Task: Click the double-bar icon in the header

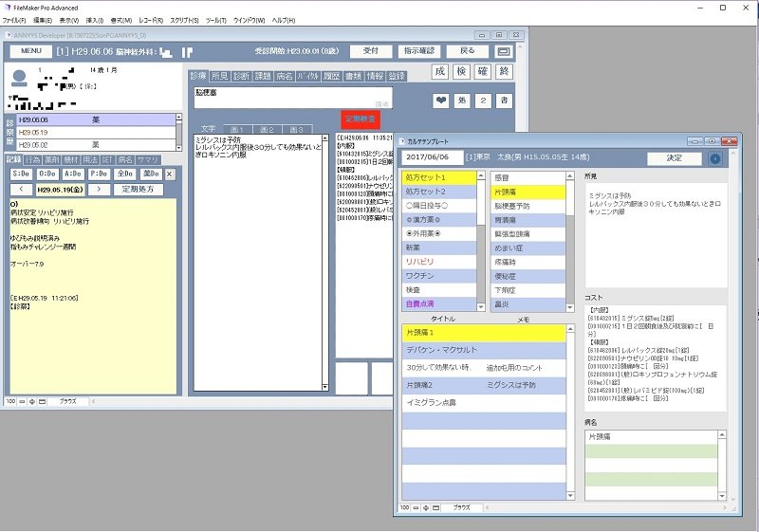Action: (x=187, y=52)
